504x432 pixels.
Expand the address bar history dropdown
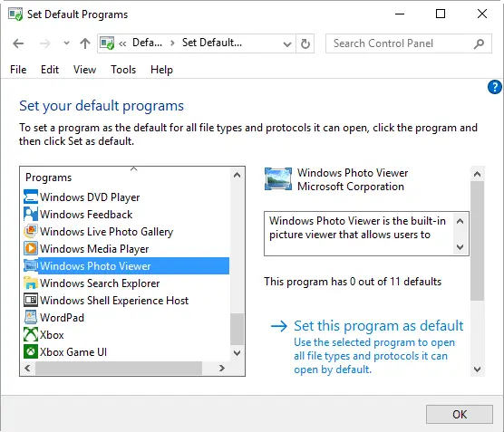(287, 44)
